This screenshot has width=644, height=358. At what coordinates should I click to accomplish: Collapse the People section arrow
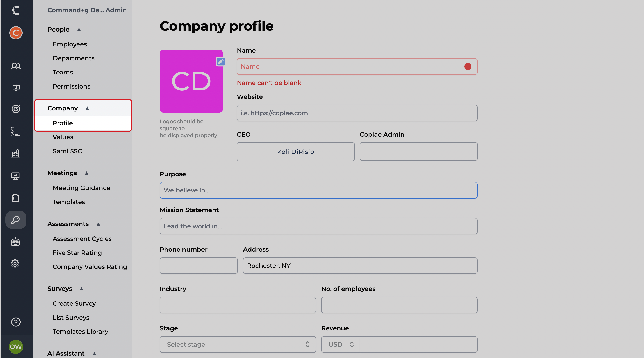tap(79, 29)
